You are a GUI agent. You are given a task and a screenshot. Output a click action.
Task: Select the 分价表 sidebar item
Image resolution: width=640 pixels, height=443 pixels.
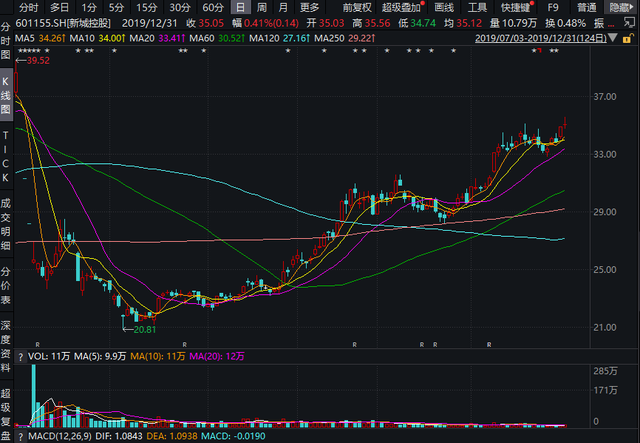[6, 285]
